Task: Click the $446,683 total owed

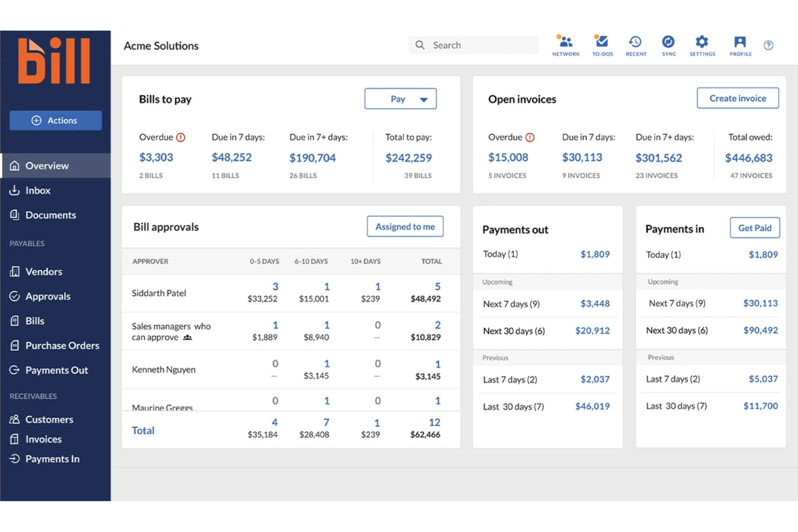Action: (x=749, y=158)
